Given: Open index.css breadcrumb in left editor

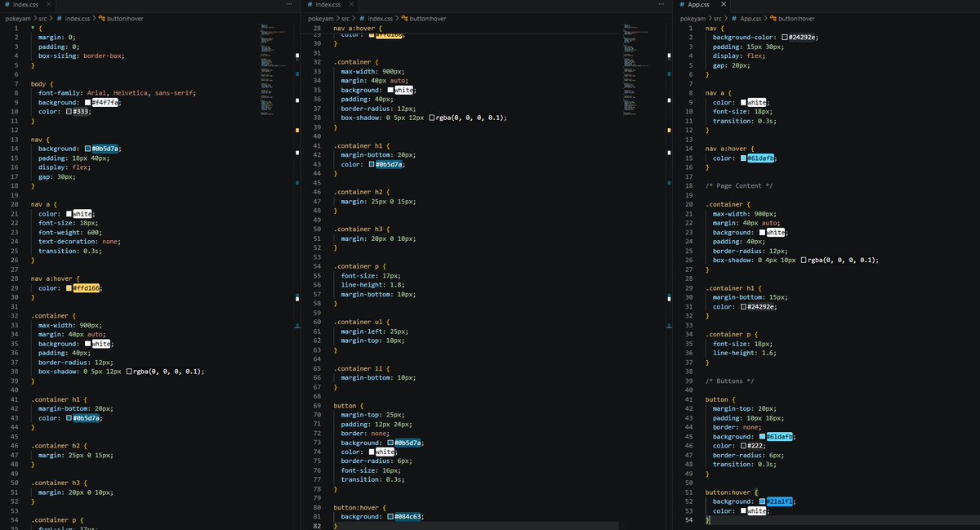Looking at the screenshot, I should [78, 17].
